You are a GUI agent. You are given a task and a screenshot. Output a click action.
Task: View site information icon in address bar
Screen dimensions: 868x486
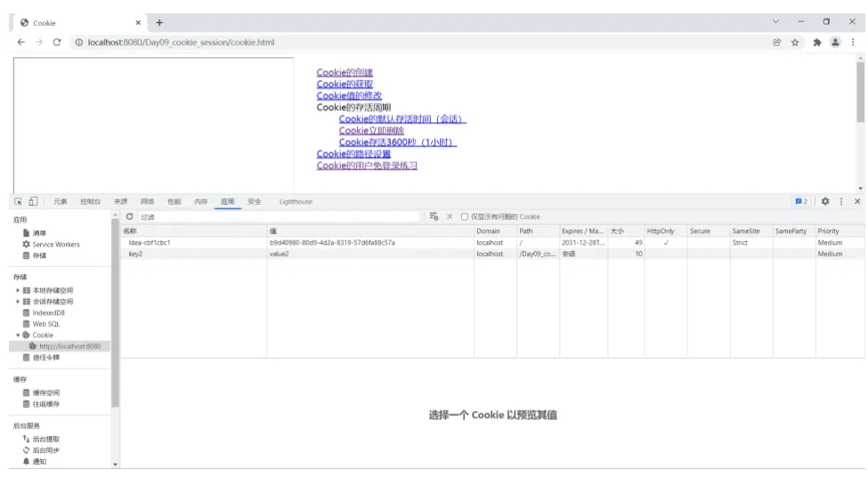click(79, 42)
